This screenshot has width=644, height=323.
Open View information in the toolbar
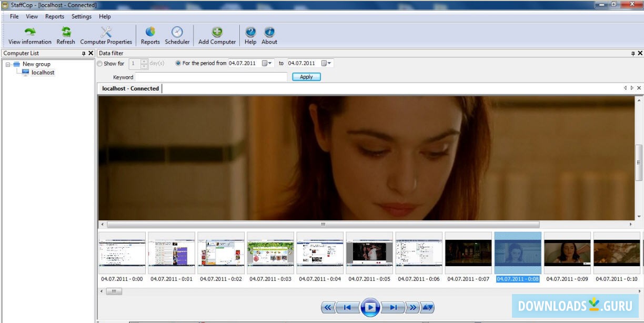tap(30, 36)
